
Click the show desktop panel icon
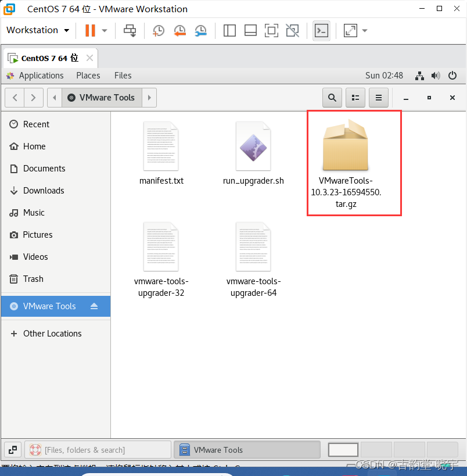tap(13, 450)
